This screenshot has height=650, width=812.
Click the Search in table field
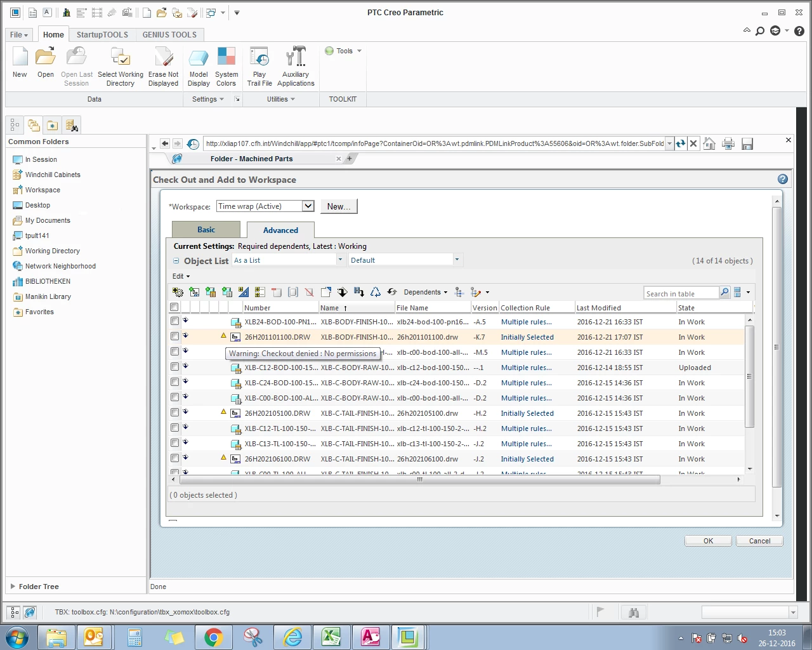coord(681,293)
